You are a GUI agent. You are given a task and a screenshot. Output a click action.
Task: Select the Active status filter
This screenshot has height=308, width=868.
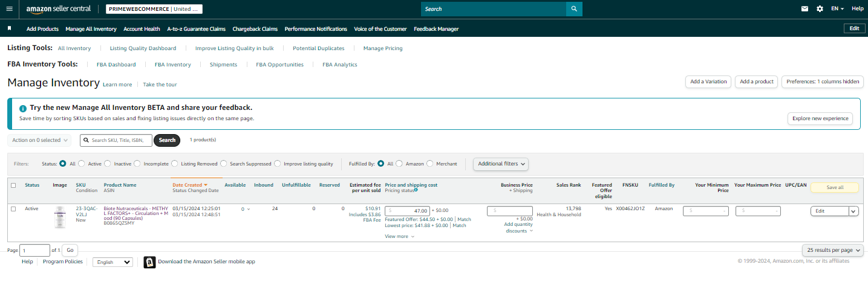tap(83, 164)
